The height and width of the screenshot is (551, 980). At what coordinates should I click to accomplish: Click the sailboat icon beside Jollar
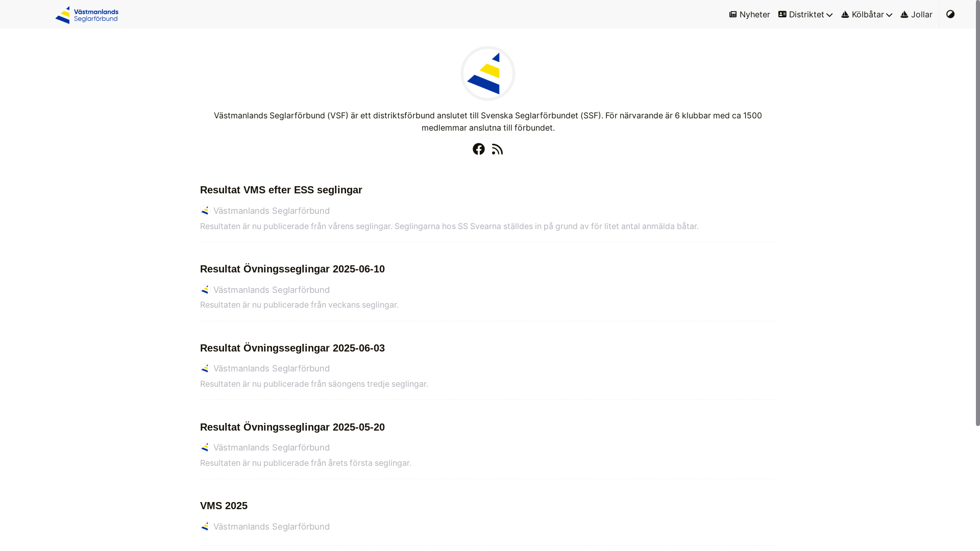[904, 14]
